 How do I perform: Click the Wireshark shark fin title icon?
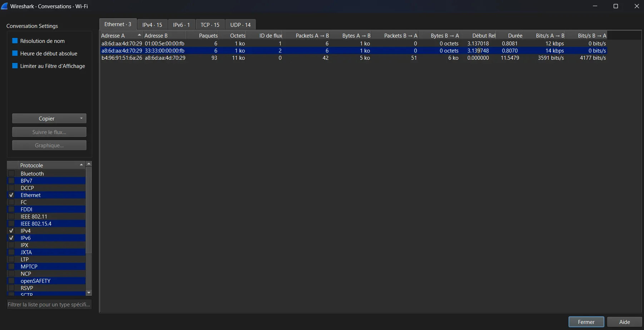[5, 6]
